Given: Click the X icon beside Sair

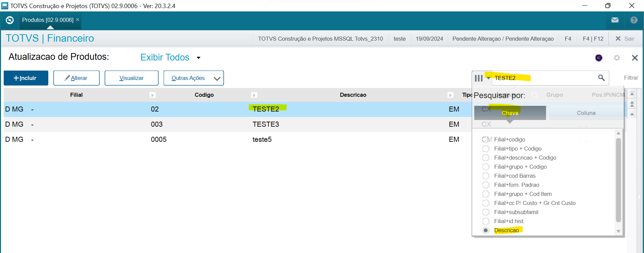Looking at the screenshot, I should (618, 39).
